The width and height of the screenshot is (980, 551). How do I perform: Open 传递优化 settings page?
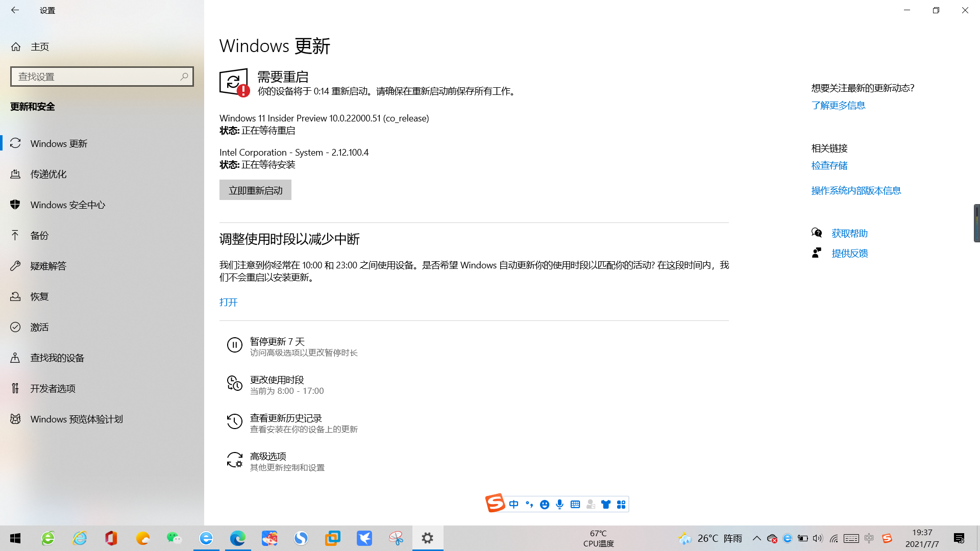(x=102, y=174)
